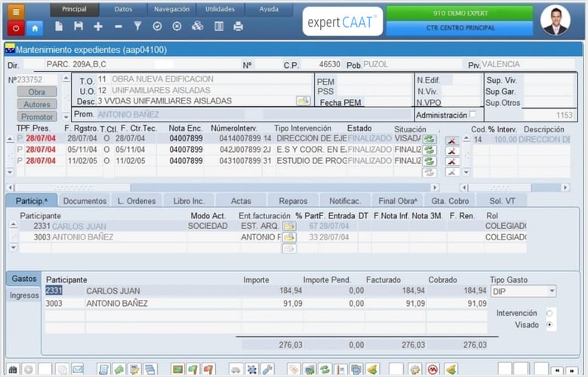Click the Promotor button
The width and height of the screenshot is (588, 377).
(37, 117)
